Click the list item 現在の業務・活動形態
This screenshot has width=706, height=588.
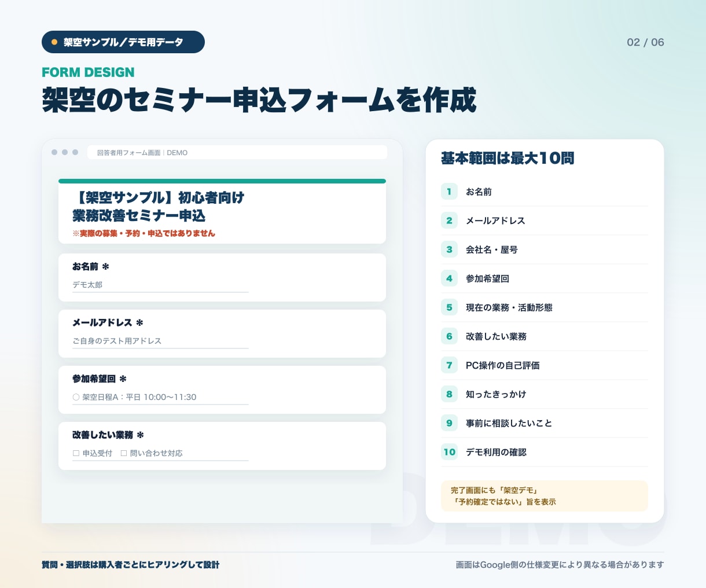click(x=509, y=307)
